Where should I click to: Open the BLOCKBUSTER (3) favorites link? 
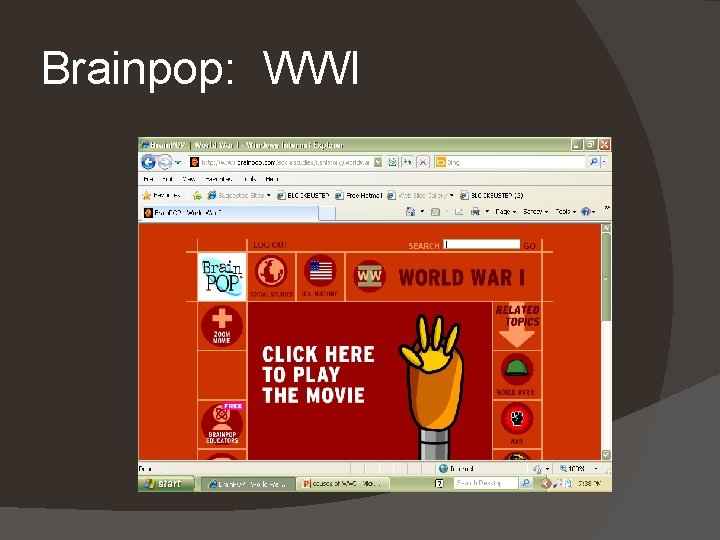[x=491, y=196]
